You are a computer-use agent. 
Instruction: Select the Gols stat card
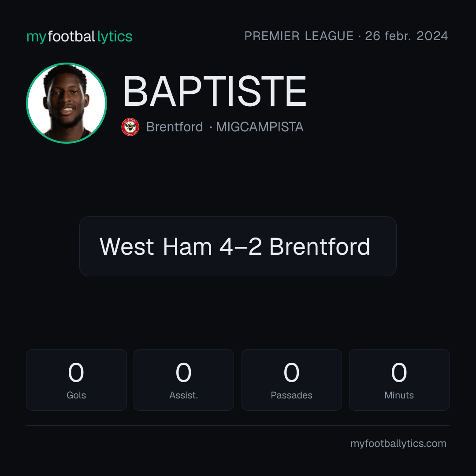[76, 380]
